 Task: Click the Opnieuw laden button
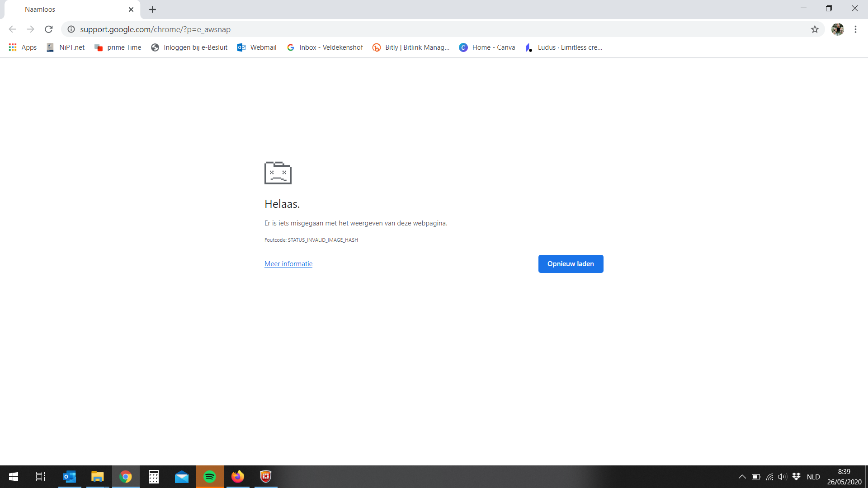click(x=571, y=264)
